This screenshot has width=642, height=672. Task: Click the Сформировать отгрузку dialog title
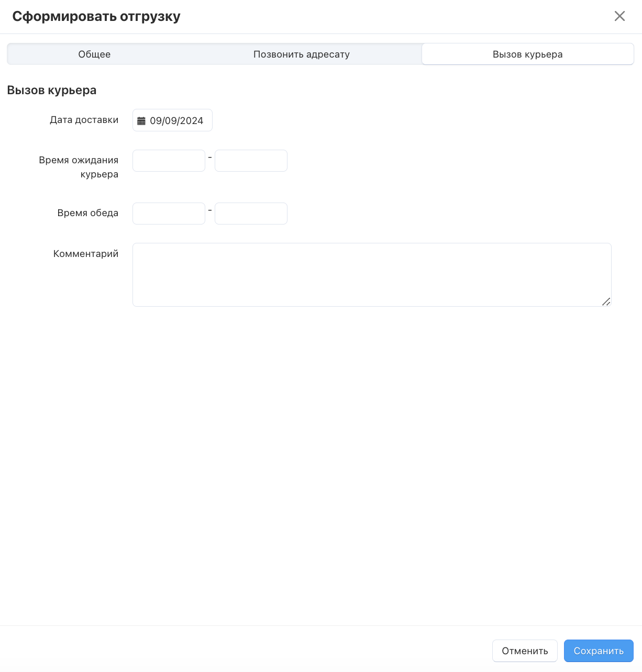click(96, 16)
